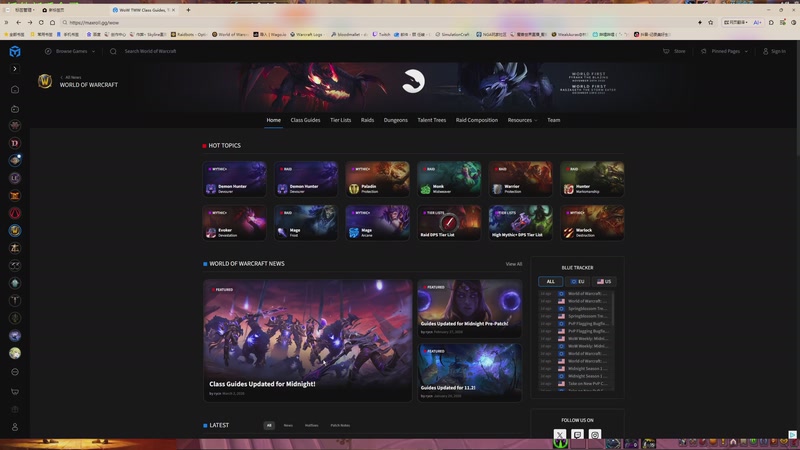This screenshot has width=800, height=450.
Task: Click browser Back arrow
Action: click(x=18, y=22)
